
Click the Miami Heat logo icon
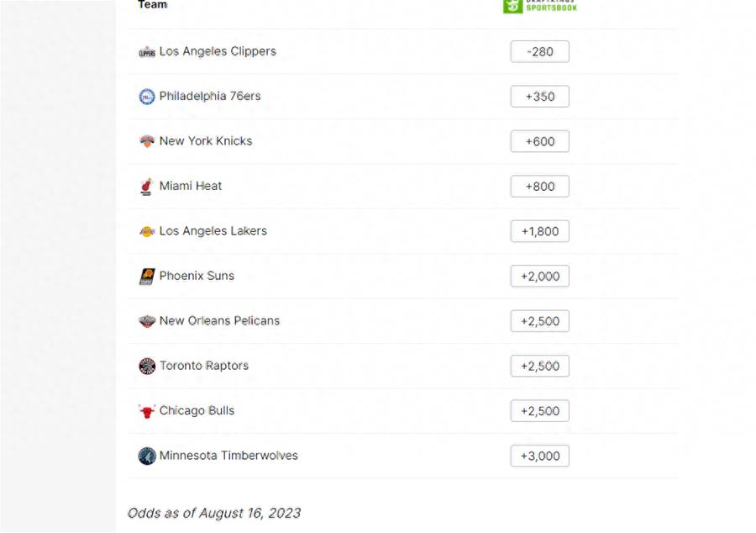146,186
